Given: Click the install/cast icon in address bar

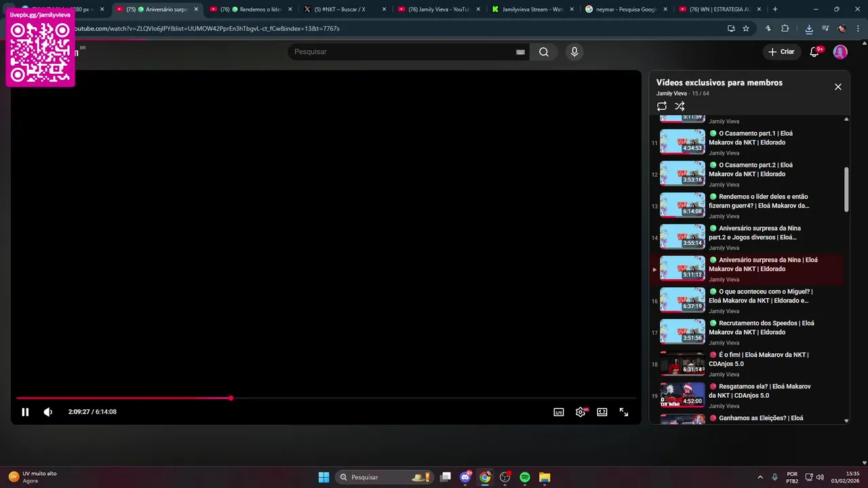Looking at the screenshot, I should coord(731,28).
